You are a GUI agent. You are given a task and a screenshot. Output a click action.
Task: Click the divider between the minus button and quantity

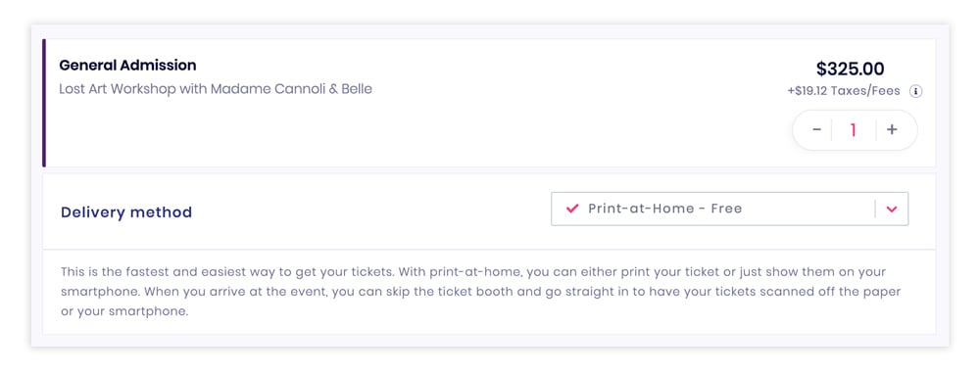(832, 130)
